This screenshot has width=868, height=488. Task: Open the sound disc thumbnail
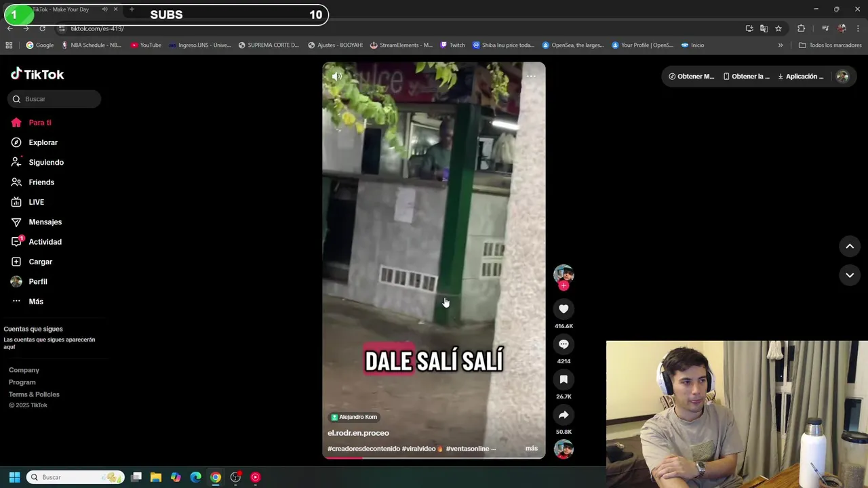point(564,449)
